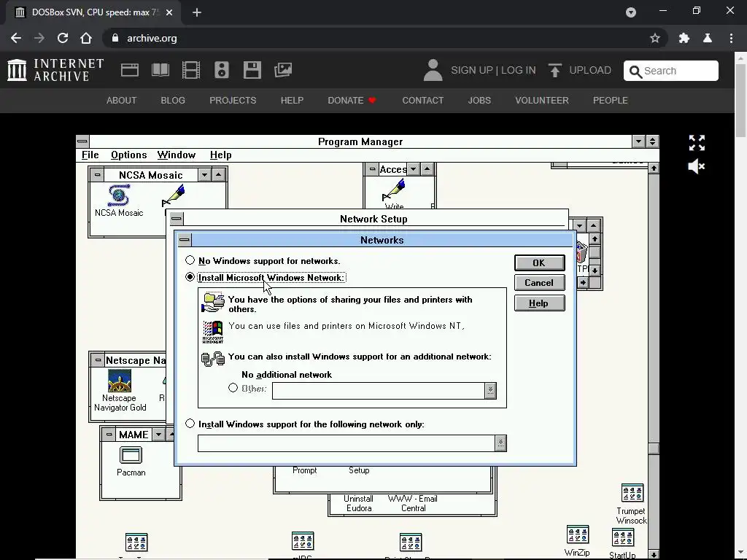Open Networks dialog control menu box
This screenshot has width=747, height=560.
click(185, 240)
